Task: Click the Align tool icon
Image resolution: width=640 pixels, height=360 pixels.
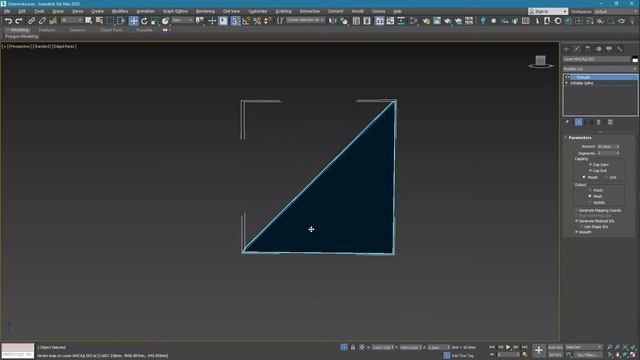Action: click(x=344, y=21)
